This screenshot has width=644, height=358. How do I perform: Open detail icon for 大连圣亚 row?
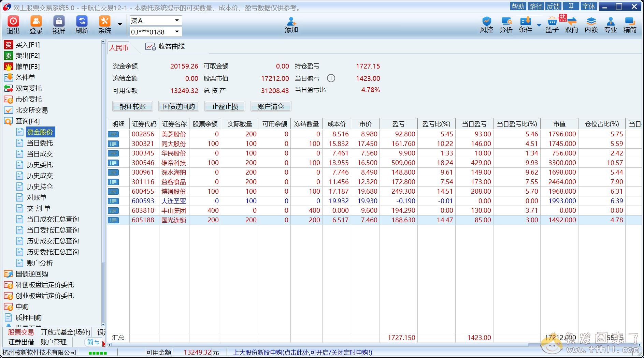point(114,201)
